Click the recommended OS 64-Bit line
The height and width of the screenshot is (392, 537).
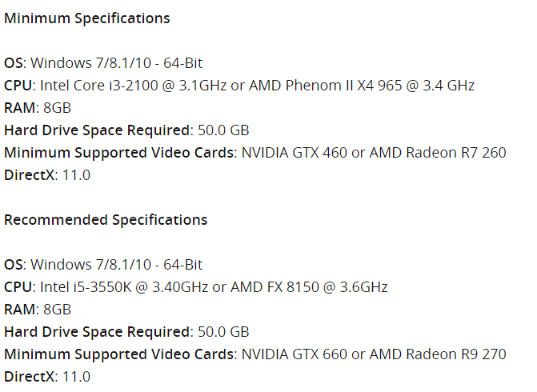[103, 265]
